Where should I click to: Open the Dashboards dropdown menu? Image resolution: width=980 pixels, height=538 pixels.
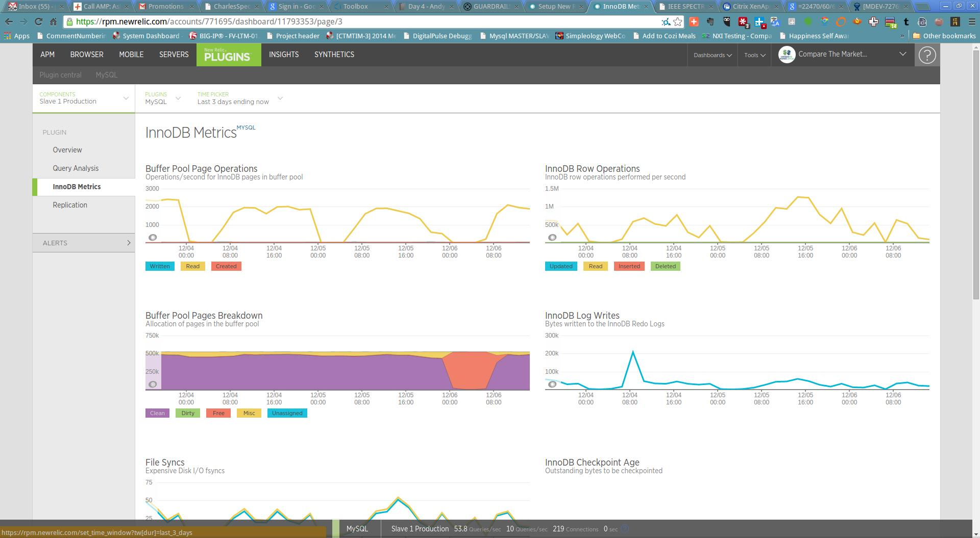pyautogui.click(x=713, y=55)
